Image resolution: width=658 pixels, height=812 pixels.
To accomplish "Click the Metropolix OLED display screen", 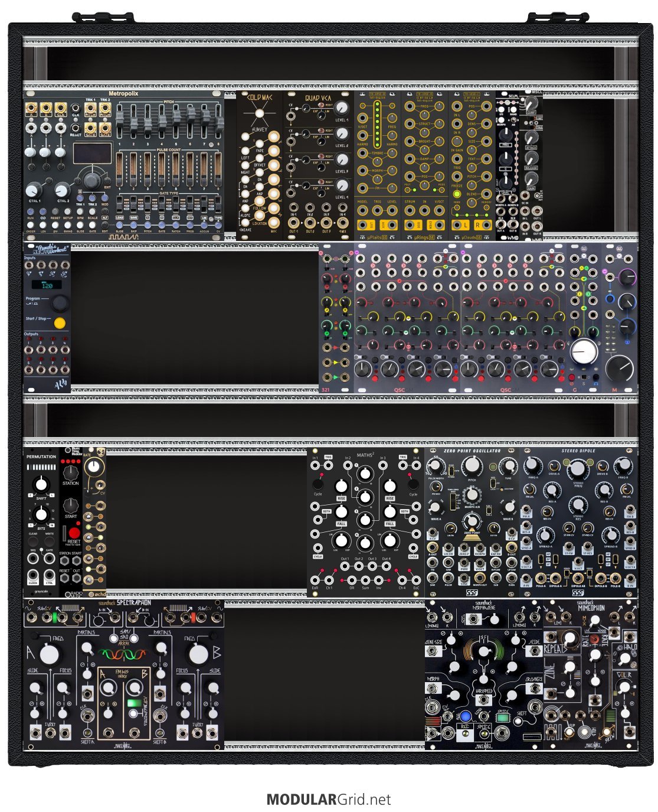I will click(92, 154).
